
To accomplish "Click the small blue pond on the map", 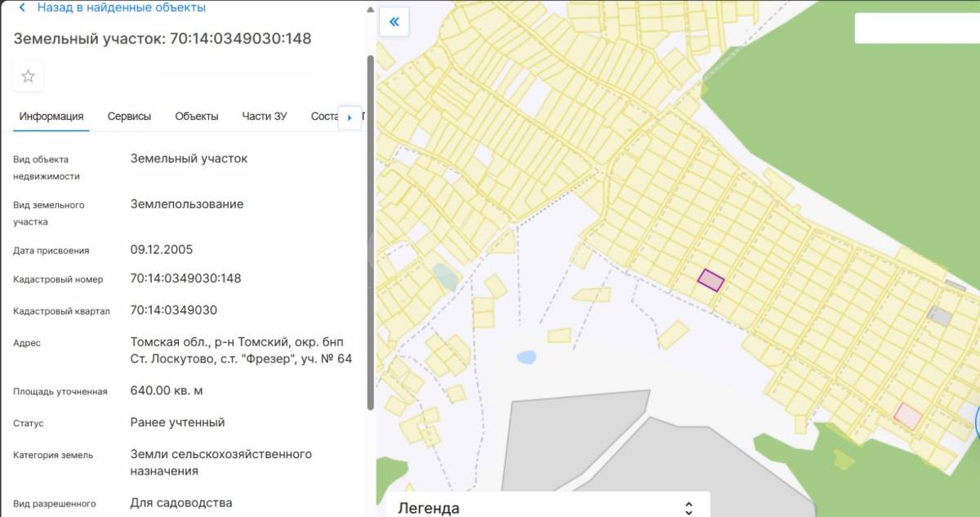I will click(527, 357).
